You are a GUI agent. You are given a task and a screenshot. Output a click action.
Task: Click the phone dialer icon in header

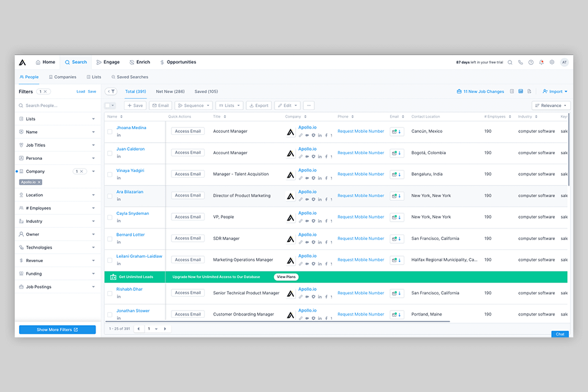click(x=521, y=62)
